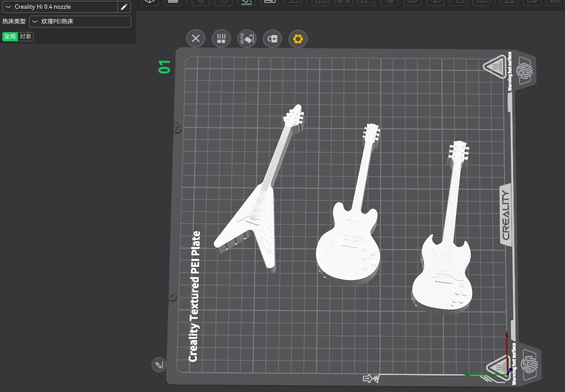The image size is (565, 392).
Task: Switch to the 全局 global settings toggle
Action: coord(10,37)
